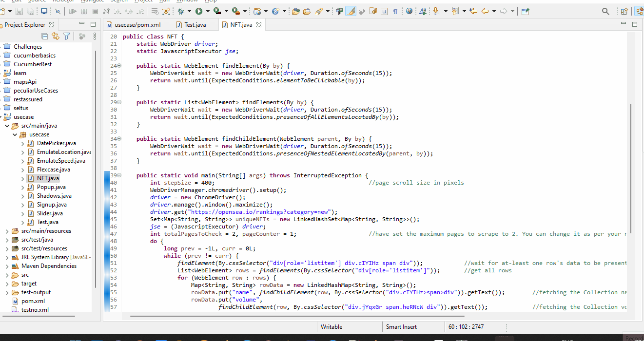The image size is (644, 341).
Task: Toggle Link with Editor in Project Explorer
Action: (x=55, y=36)
